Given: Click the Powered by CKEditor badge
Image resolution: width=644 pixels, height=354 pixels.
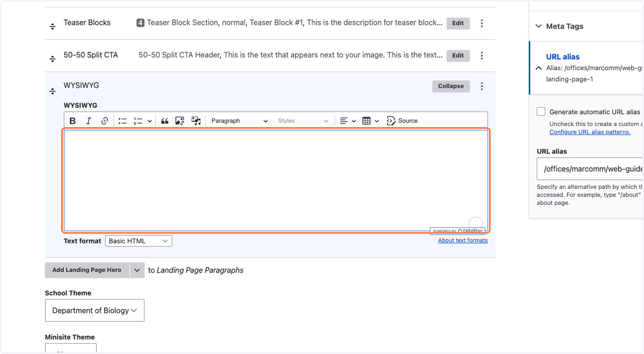Looking at the screenshot, I should [457, 231].
